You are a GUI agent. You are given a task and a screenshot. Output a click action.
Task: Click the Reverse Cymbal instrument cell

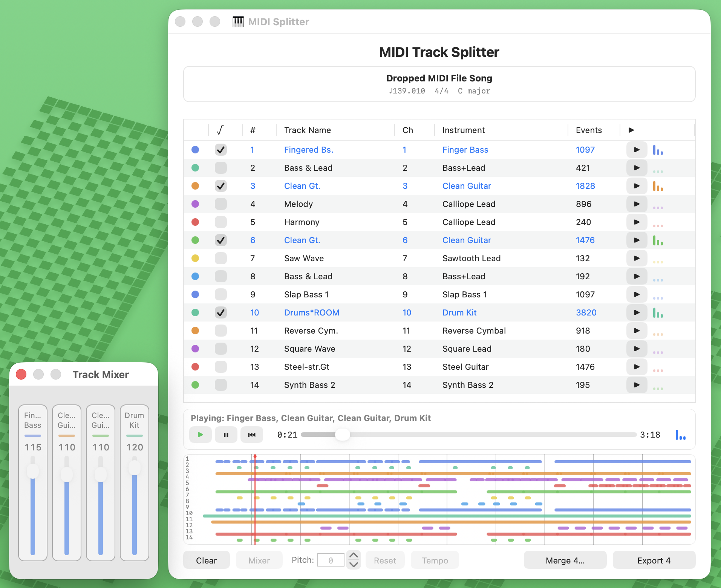pos(474,331)
